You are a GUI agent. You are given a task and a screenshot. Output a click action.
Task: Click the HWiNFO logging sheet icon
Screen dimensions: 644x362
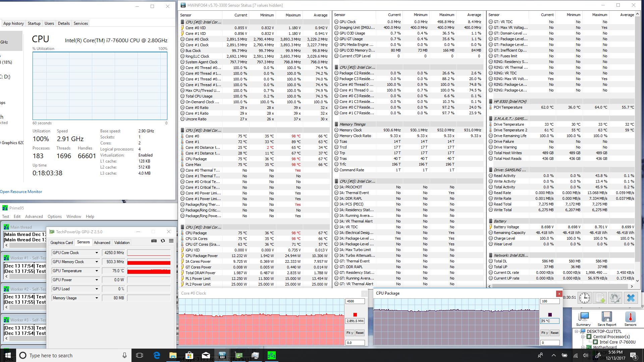pyautogui.click(x=600, y=298)
